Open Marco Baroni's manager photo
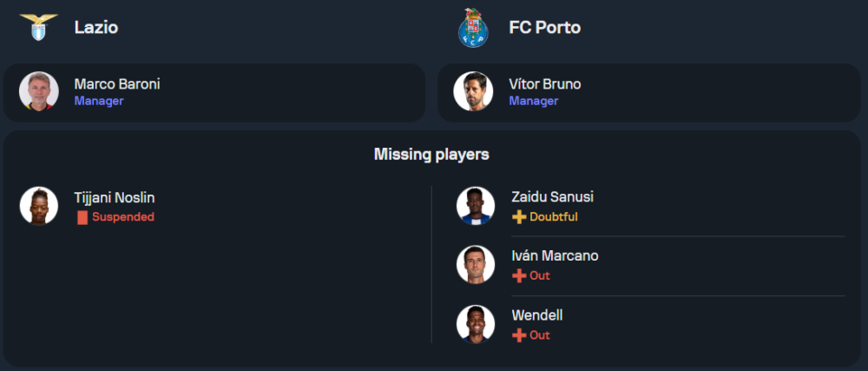 pos(39,91)
